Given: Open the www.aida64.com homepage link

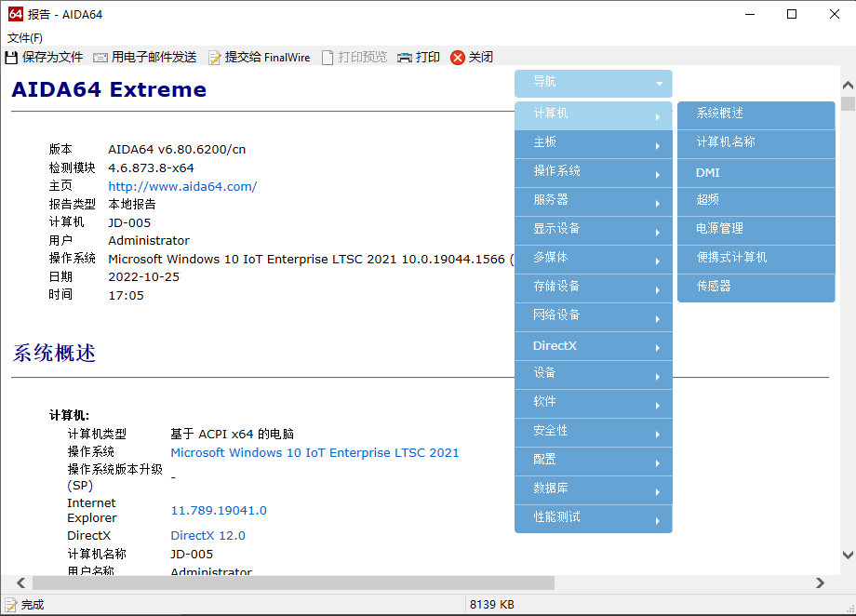Looking at the screenshot, I should tap(182, 186).
